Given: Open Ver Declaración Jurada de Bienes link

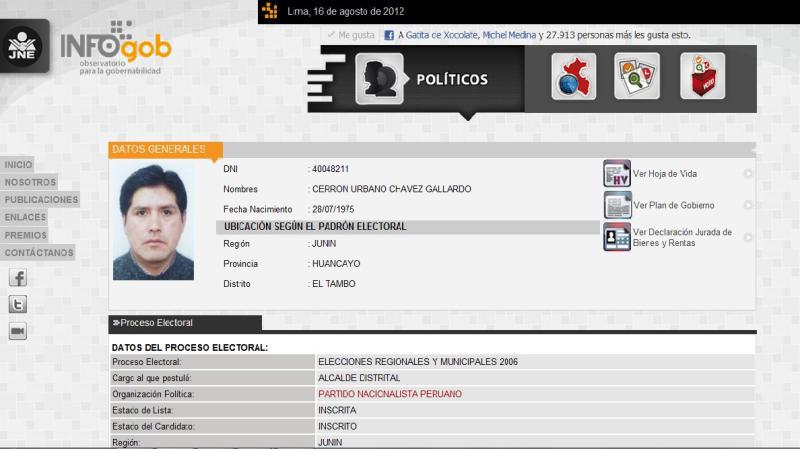Looking at the screenshot, I should tap(682, 237).
